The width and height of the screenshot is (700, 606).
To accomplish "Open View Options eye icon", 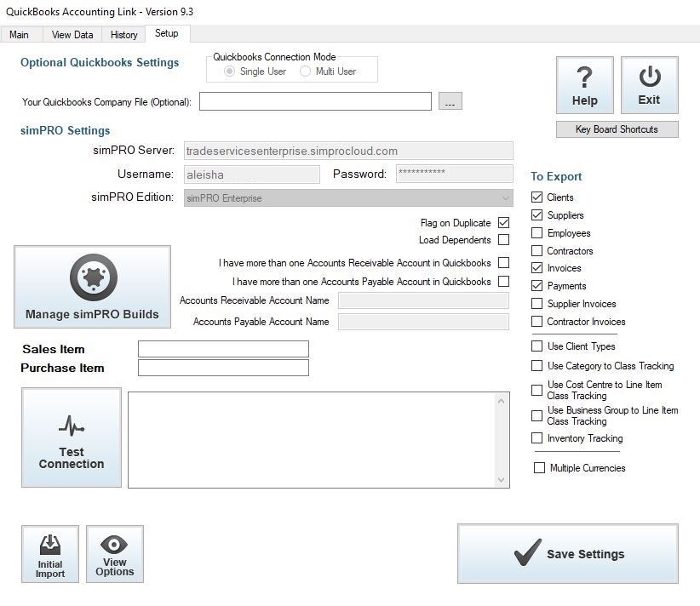I will (x=115, y=545).
